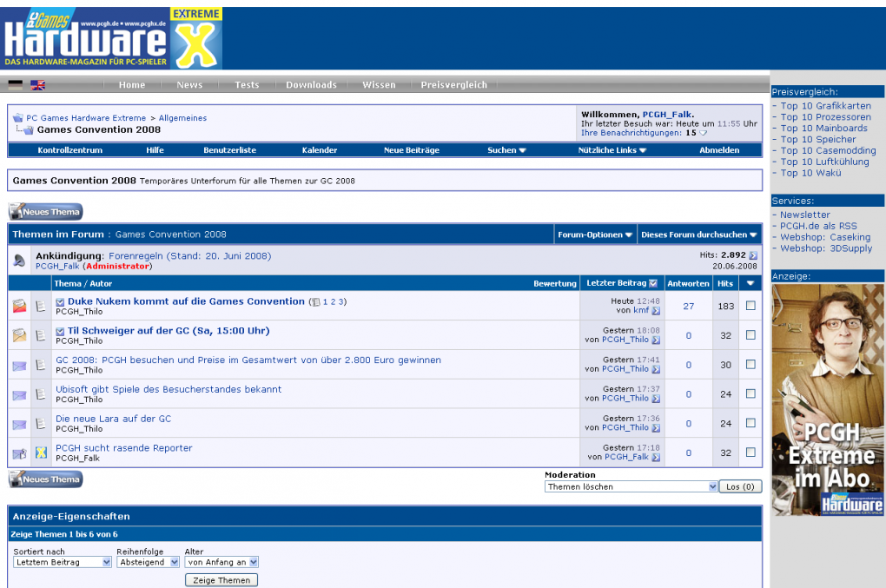Click the folder icon beside the breadcrumb
This screenshot has width=886, height=588.
[18, 118]
